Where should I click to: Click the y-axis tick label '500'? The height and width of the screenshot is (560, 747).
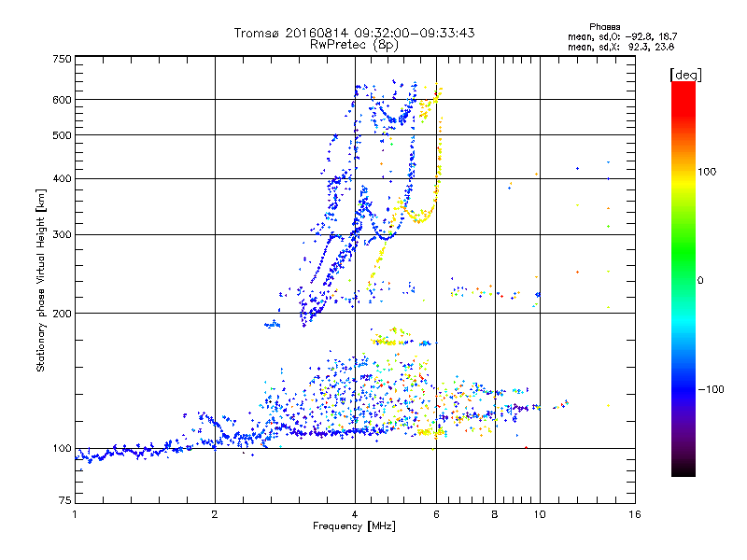(x=62, y=135)
